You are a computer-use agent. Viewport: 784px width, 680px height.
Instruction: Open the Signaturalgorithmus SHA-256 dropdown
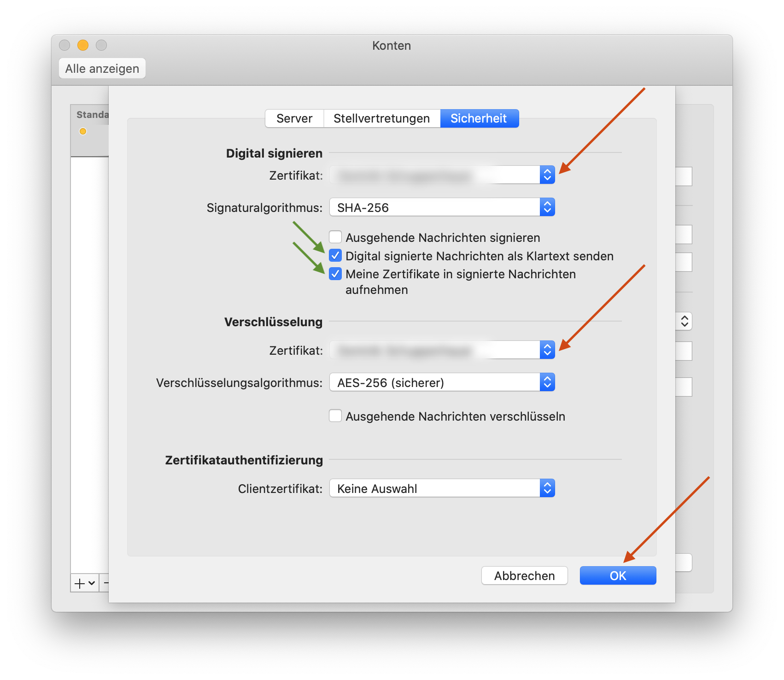tap(442, 207)
